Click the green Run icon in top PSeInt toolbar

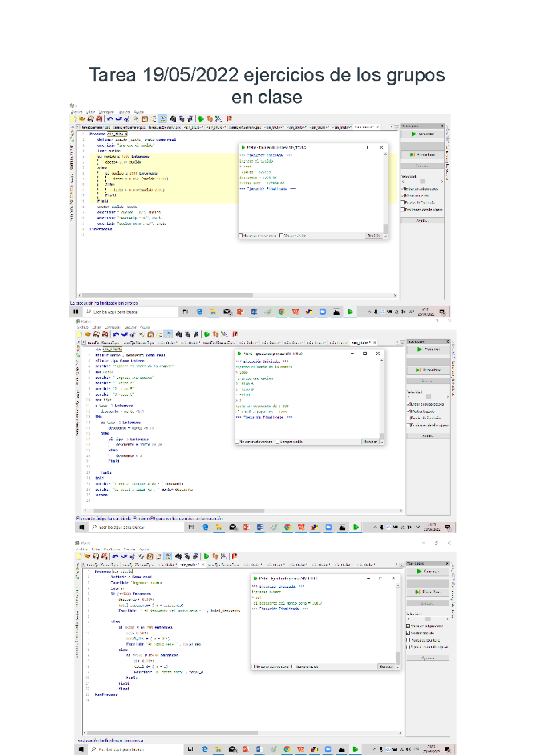click(x=201, y=119)
